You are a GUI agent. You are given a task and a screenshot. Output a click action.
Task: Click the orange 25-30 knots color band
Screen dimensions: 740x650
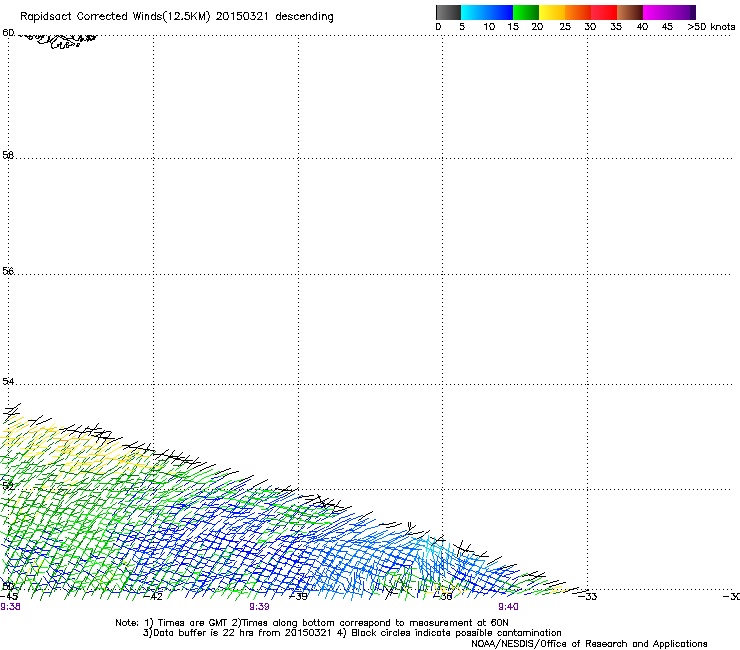pyautogui.click(x=578, y=12)
